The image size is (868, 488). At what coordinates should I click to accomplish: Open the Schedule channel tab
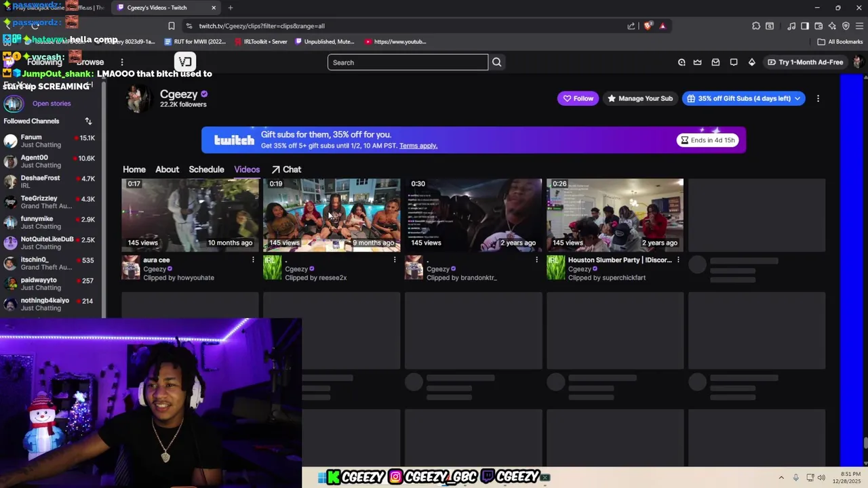[x=206, y=169]
